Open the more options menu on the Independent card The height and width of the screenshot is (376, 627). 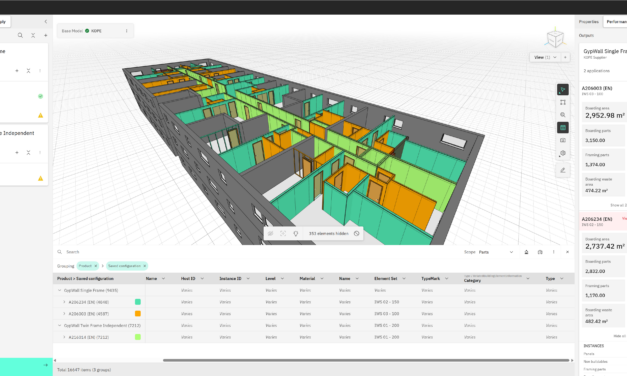(40, 152)
